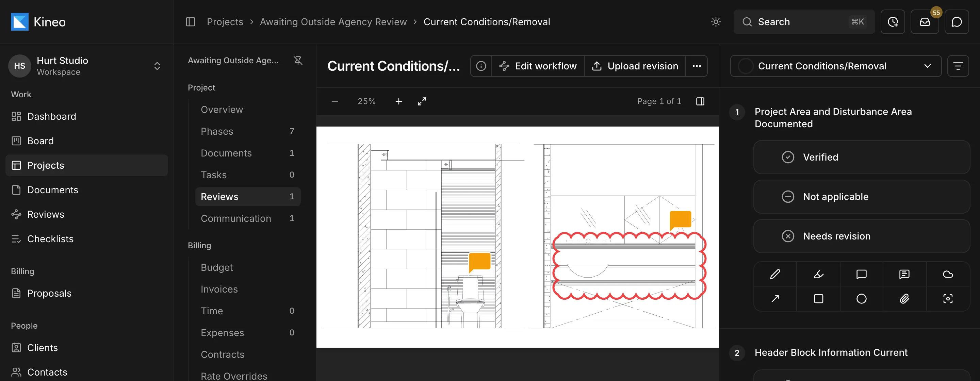Click Edit workflow button
Screen dimensions: 980x381
pos(538,66)
